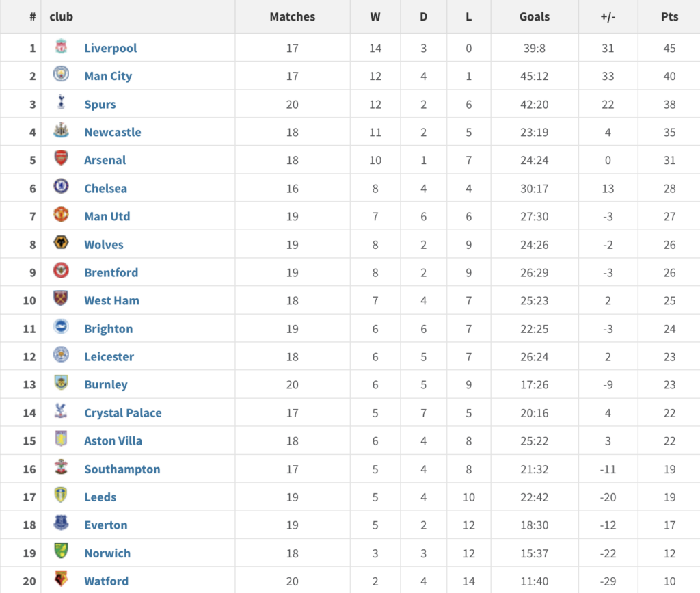Click the Everton club crest icon
The height and width of the screenshot is (593, 700).
coord(61,523)
